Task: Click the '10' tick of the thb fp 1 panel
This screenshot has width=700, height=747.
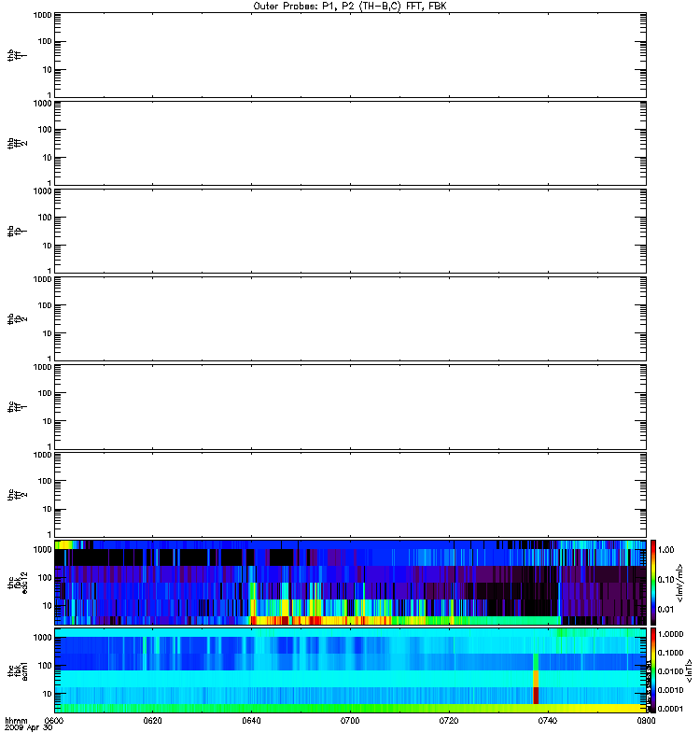Action: [47, 246]
